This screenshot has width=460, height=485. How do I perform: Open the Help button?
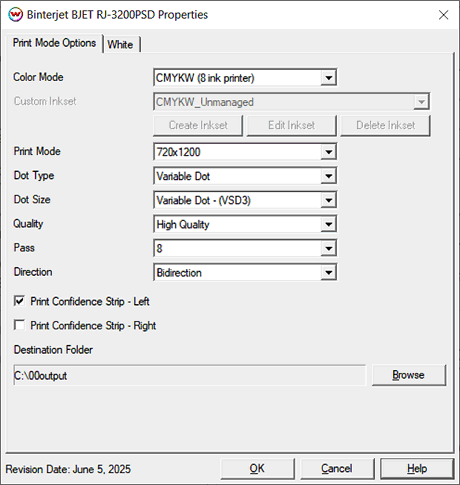[x=417, y=468]
